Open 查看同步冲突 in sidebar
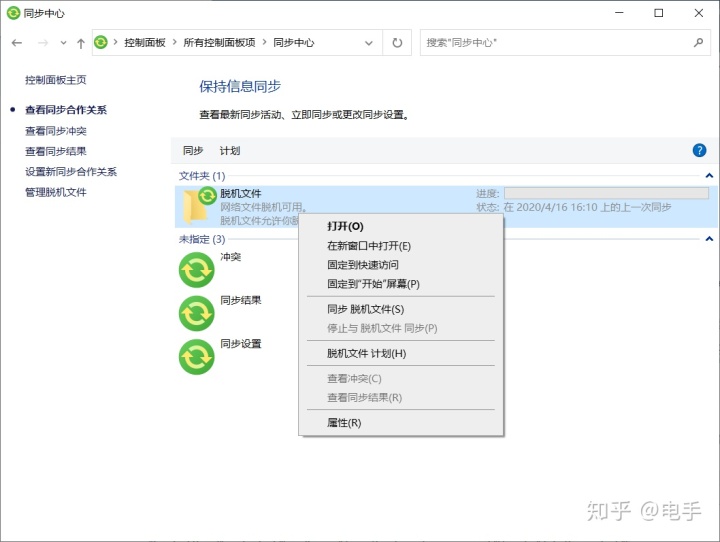The height and width of the screenshot is (542, 720). point(56,131)
